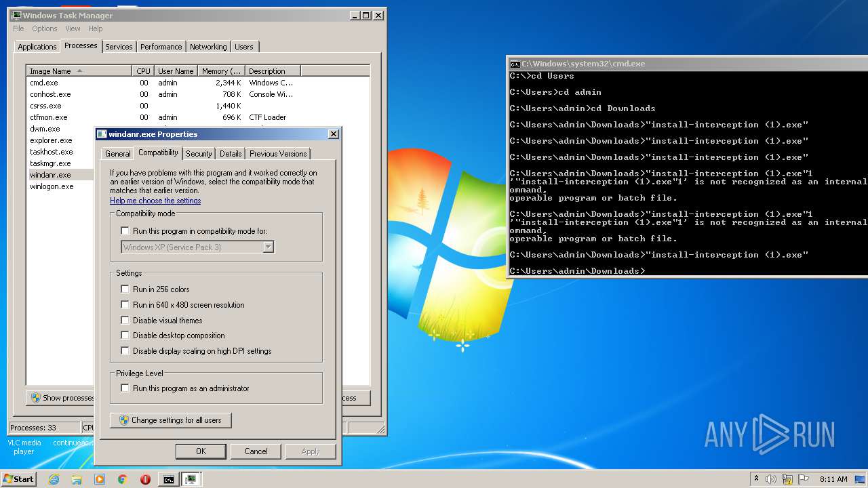
Task: Open the General tab in Properties
Action: pos(117,154)
